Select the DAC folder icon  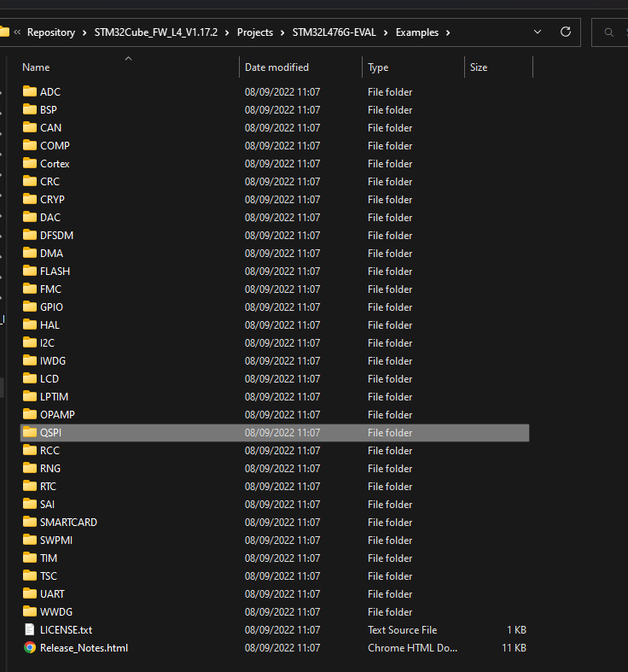(x=30, y=217)
